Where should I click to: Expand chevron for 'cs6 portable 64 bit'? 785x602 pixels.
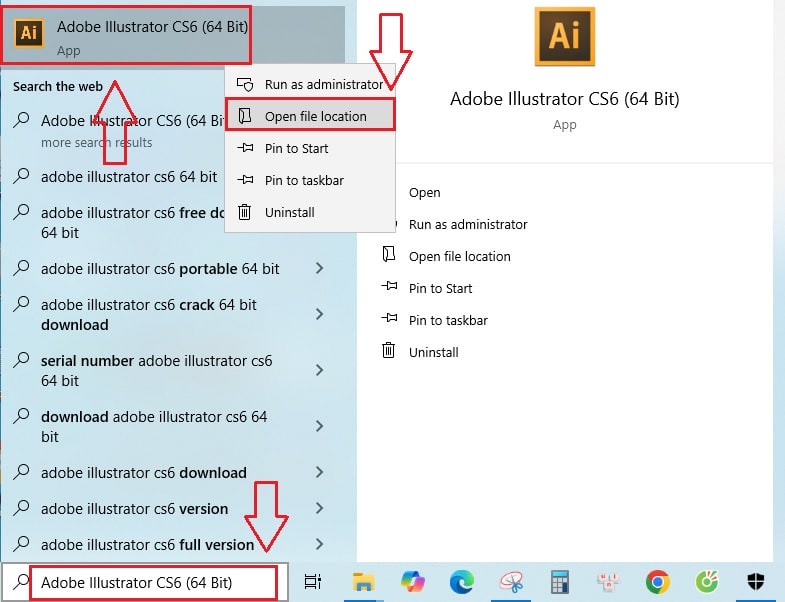[319, 268]
